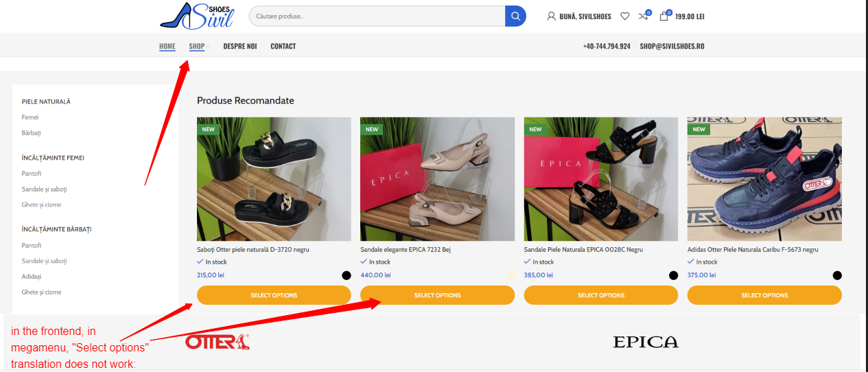This screenshot has width=868, height=372.
Task: Expand the SHOP dropdown arrow
Action: point(208,46)
